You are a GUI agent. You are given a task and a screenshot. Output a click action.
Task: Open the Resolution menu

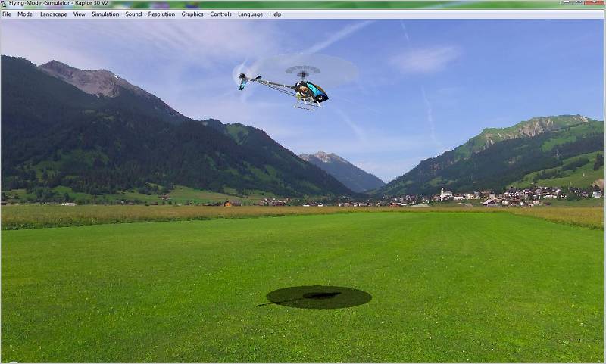pos(161,14)
